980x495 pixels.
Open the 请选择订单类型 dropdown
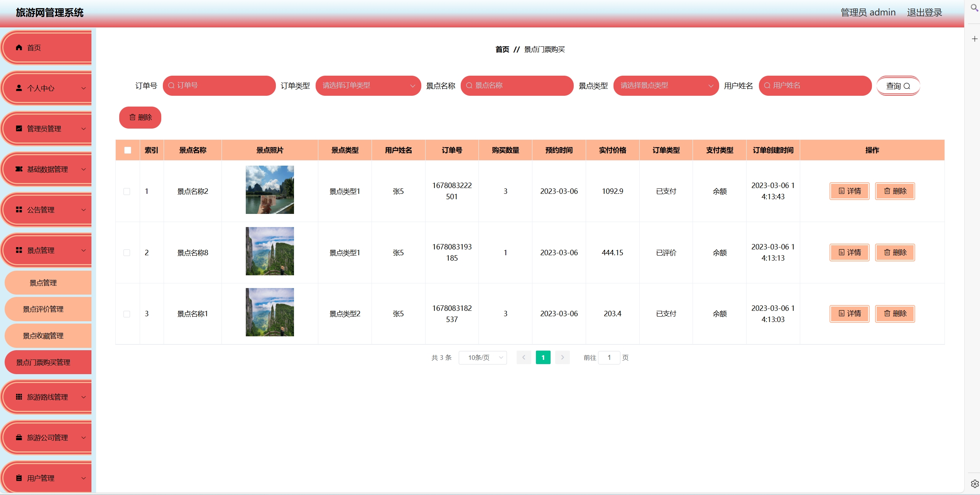point(368,86)
